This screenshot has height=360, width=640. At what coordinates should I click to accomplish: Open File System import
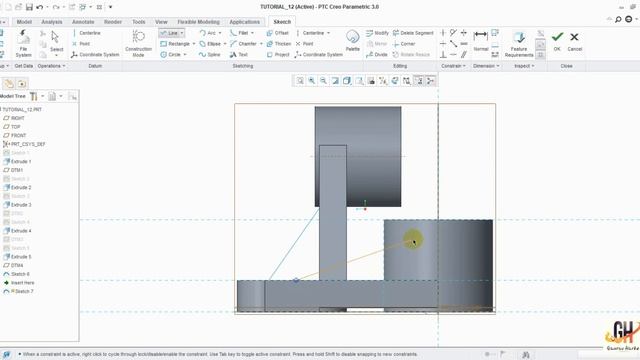[x=23, y=44]
